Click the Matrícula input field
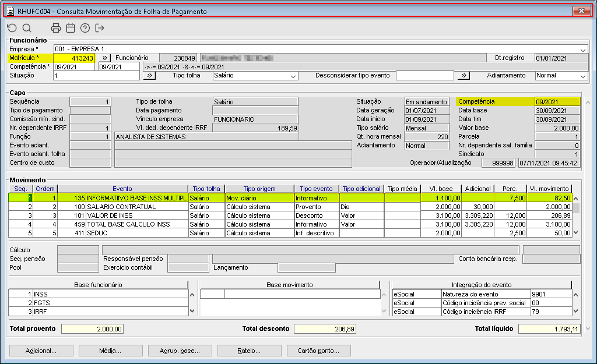Screen dimensions: 597x364 click(x=74, y=58)
